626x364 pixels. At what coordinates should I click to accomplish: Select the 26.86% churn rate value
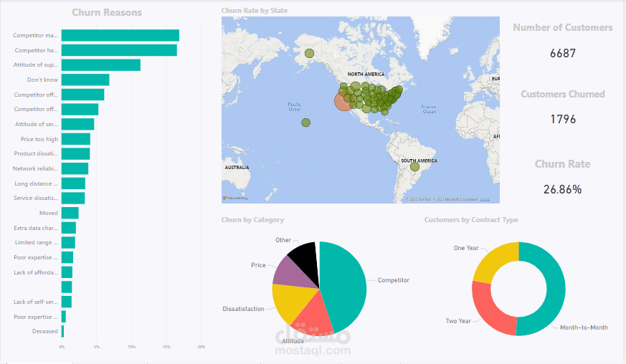tap(562, 189)
